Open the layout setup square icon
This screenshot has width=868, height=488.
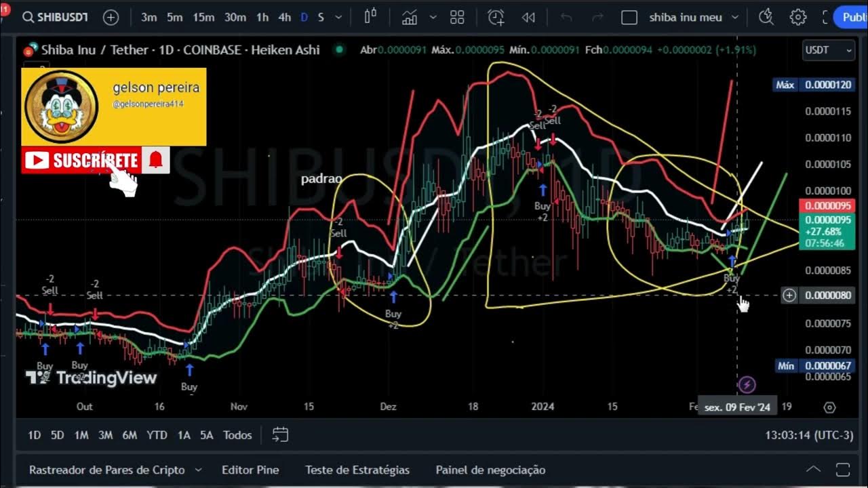click(x=629, y=17)
